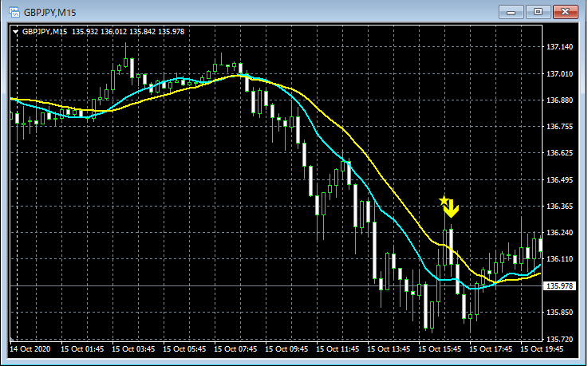Click the 15 Oct 09:45 time label
588x366 pixels.
(x=286, y=348)
